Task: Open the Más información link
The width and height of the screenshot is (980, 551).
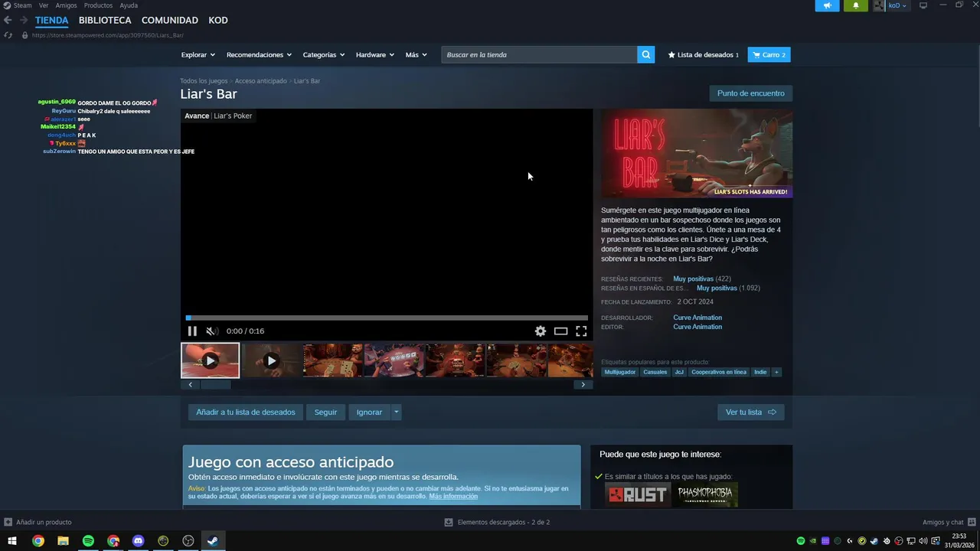Action: pyautogui.click(x=453, y=496)
